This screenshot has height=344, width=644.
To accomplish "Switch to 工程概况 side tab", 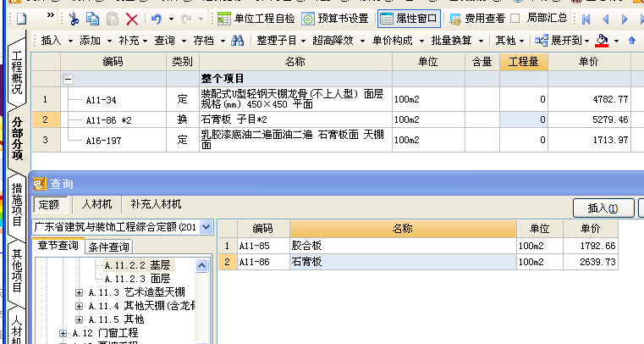I will (x=17, y=72).
